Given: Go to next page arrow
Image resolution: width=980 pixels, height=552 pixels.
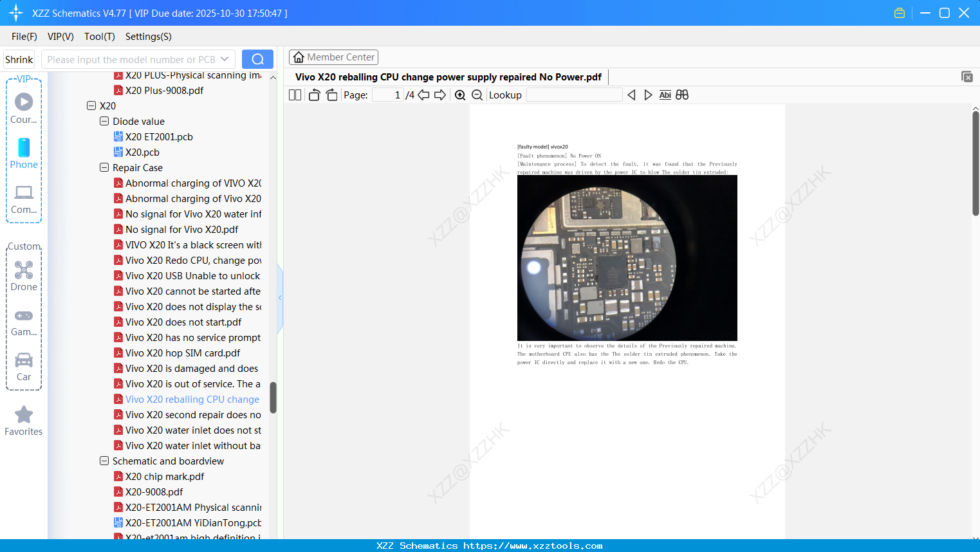Looking at the screenshot, I should [440, 95].
